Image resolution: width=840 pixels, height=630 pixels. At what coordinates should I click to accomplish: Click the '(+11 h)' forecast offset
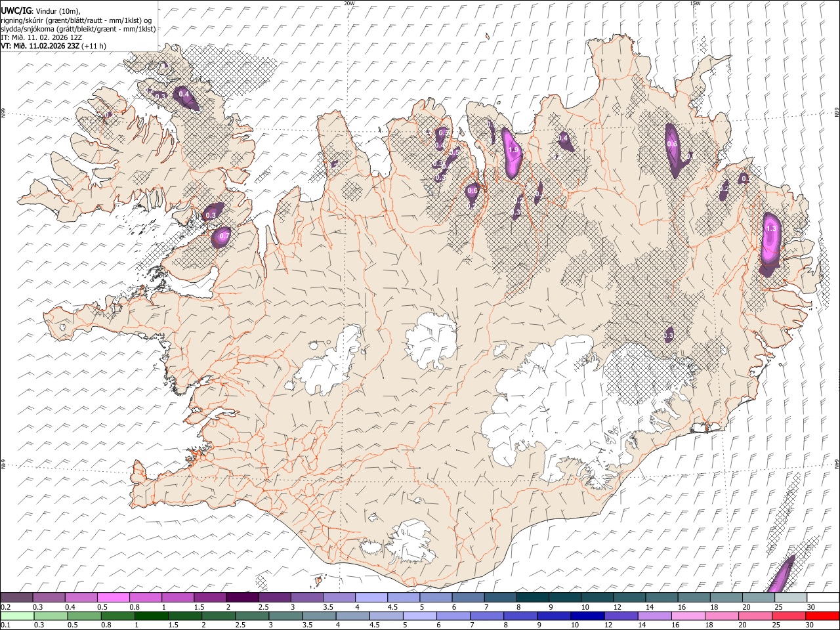click(94, 46)
